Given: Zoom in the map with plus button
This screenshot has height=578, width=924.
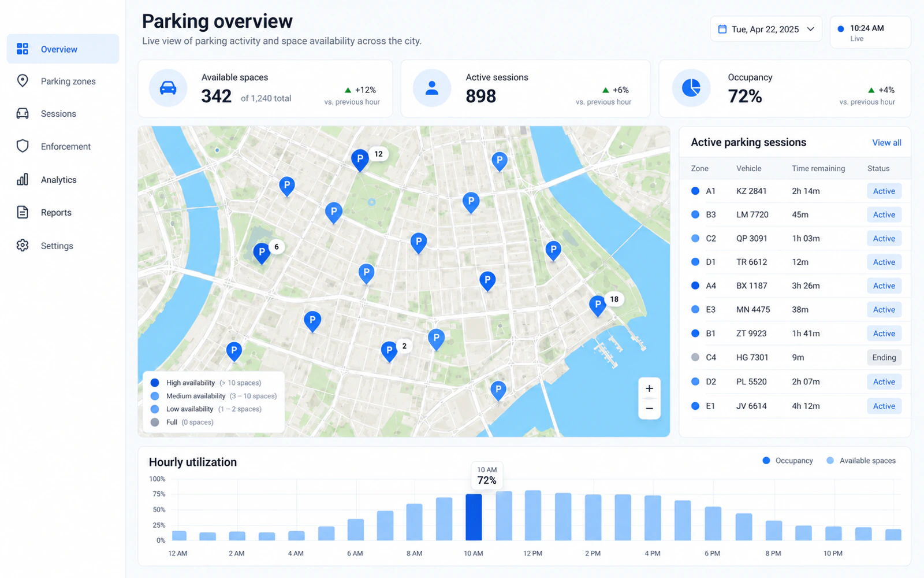Looking at the screenshot, I should tap(649, 388).
